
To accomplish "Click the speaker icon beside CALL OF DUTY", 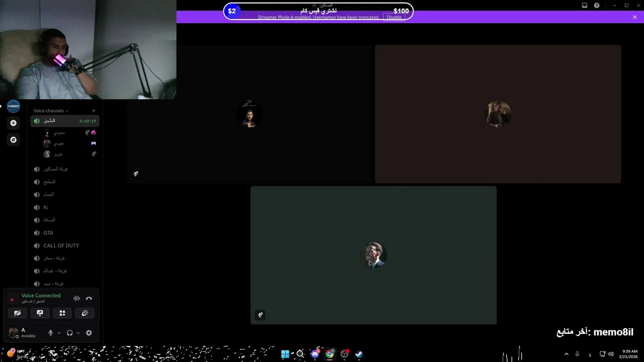I will tap(37, 245).
